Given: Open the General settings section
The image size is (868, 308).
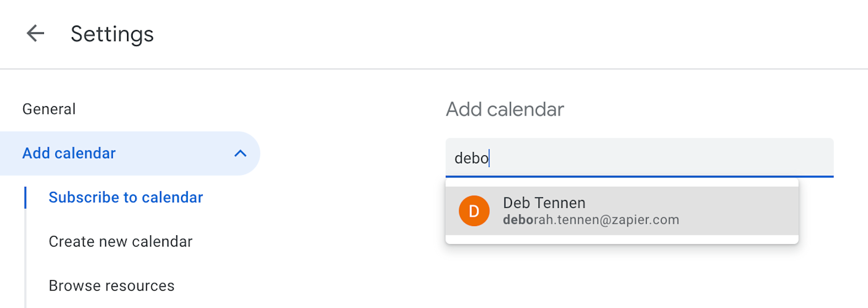Looking at the screenshot, I should pyautogui.click(x=49, y=109).
